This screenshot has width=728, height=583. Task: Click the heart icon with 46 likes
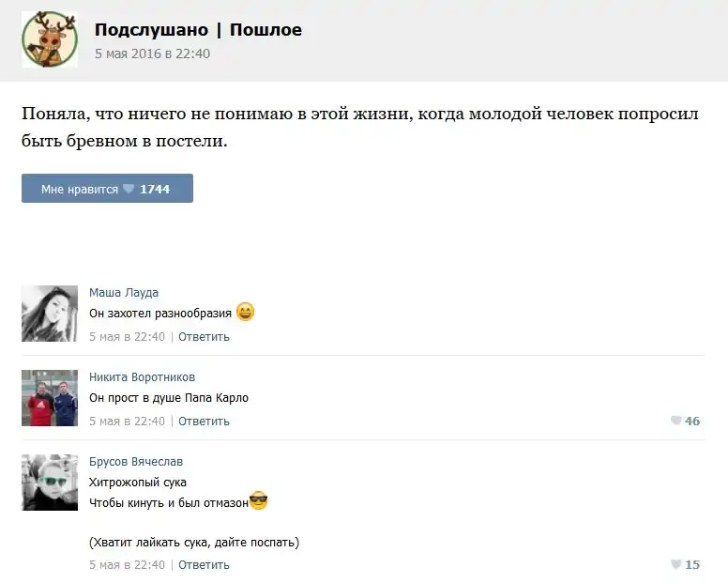pyautogui.click(x=675, y=422)
